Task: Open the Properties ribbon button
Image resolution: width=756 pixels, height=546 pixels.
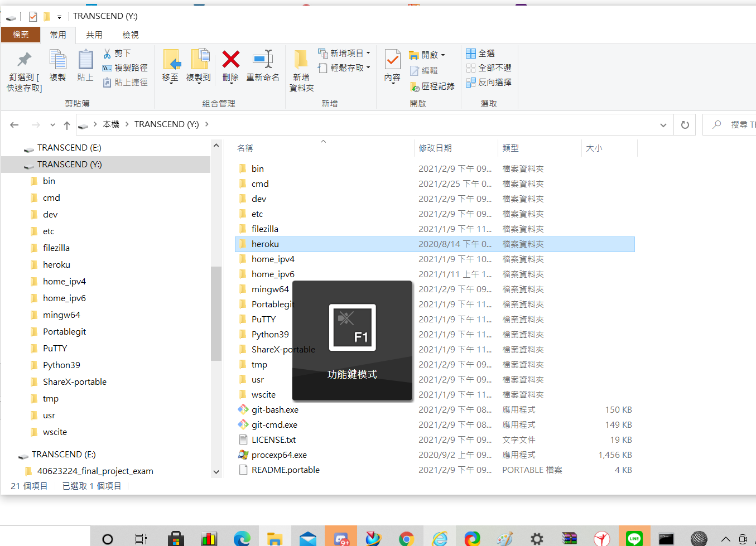Action: [392, 66]
